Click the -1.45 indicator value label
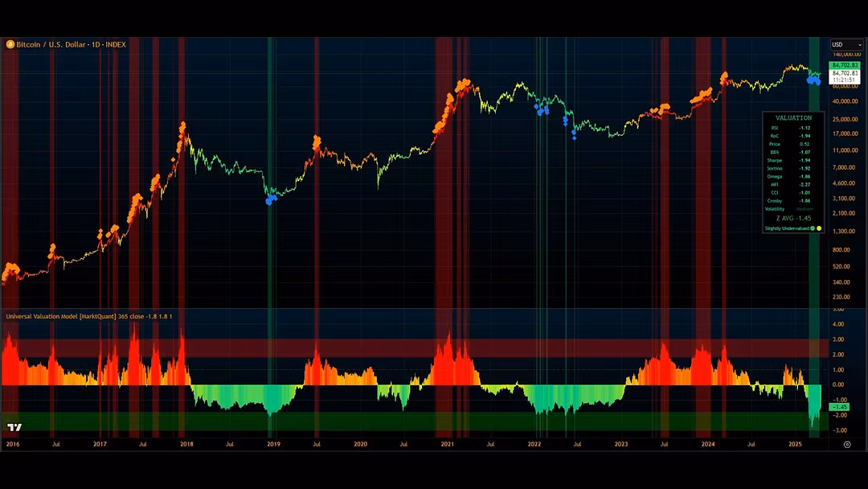868x489 pixels. [841, 407]
